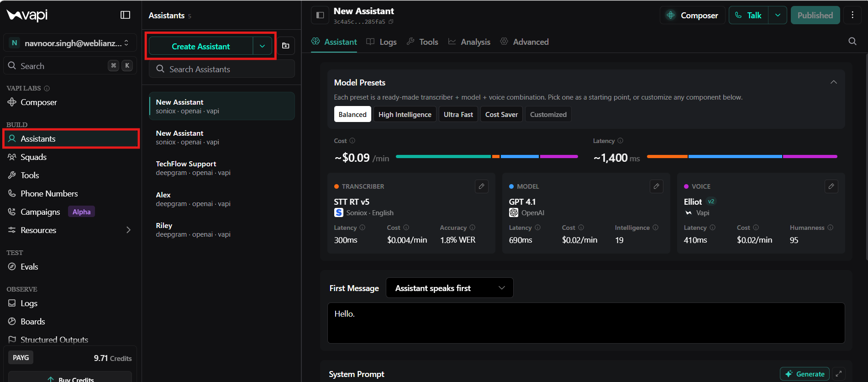This screenshot has width=868, height=382.
Task: Click the Cost breakdown bar
Action: click(487, 157)
